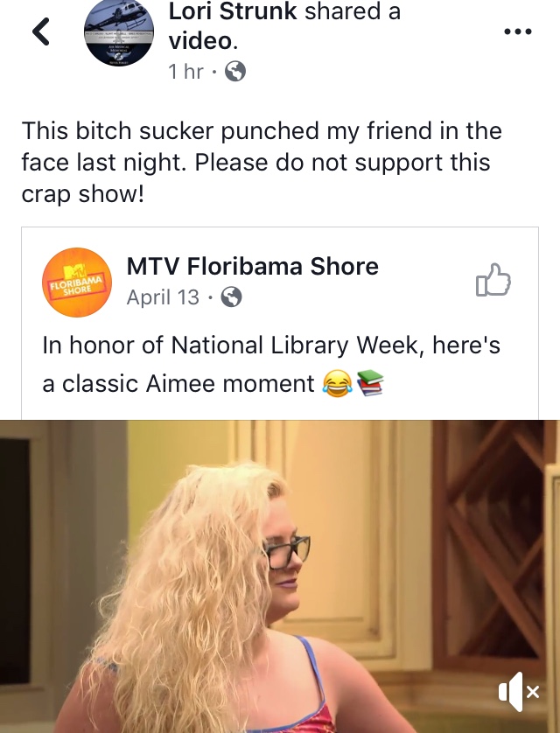
Task: Open the shared post caption about Library Week
Action: (x=271, y=365)
